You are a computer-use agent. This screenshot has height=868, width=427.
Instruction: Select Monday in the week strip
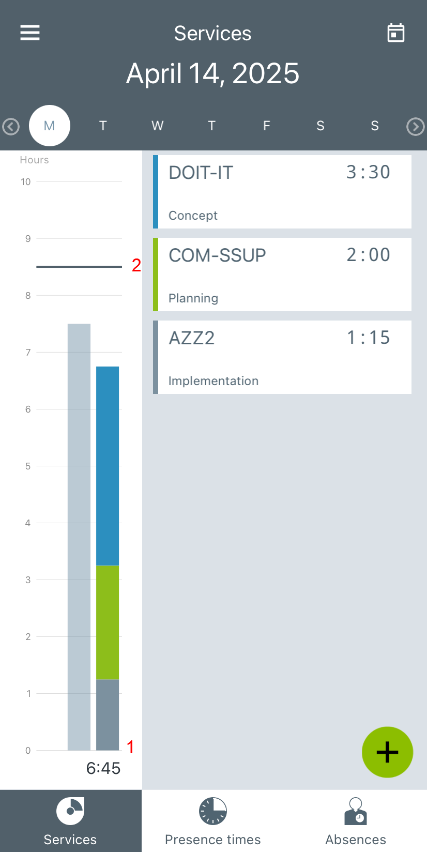pos(50,126)
